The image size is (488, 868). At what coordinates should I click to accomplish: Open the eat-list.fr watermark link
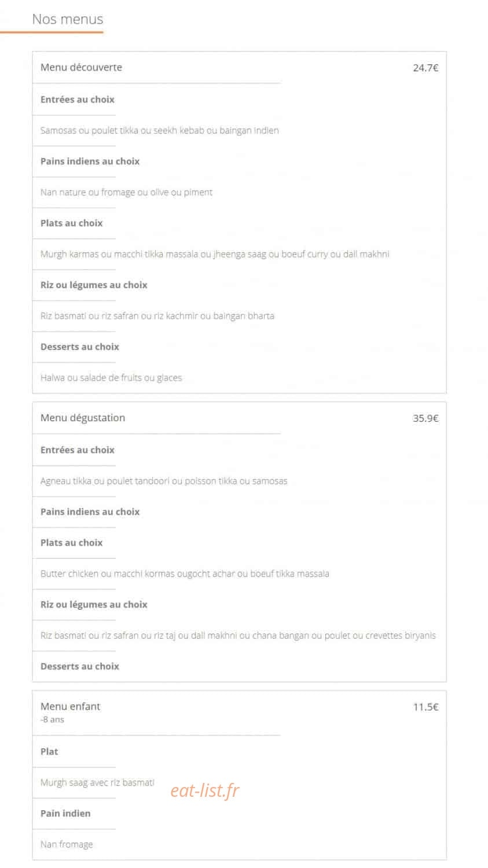(205, 790)
